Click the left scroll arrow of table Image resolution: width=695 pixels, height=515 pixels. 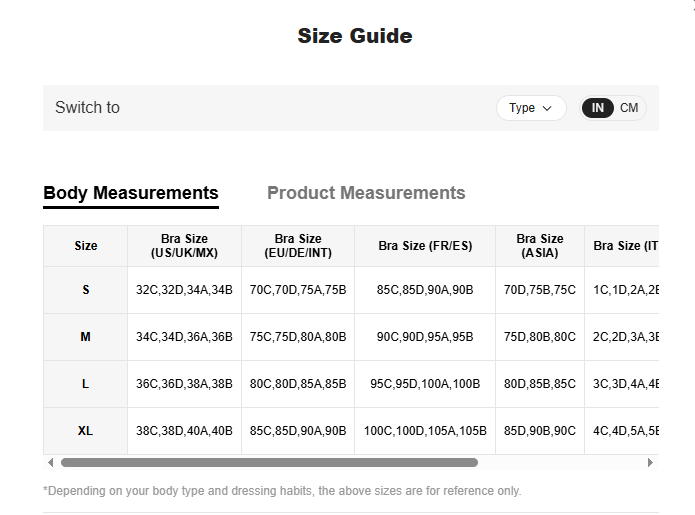tap(51, 463)
